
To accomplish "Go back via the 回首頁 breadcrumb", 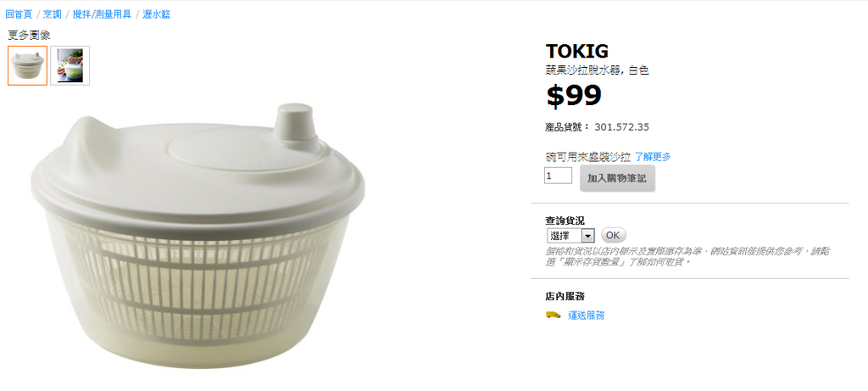I will coord(19,14).
